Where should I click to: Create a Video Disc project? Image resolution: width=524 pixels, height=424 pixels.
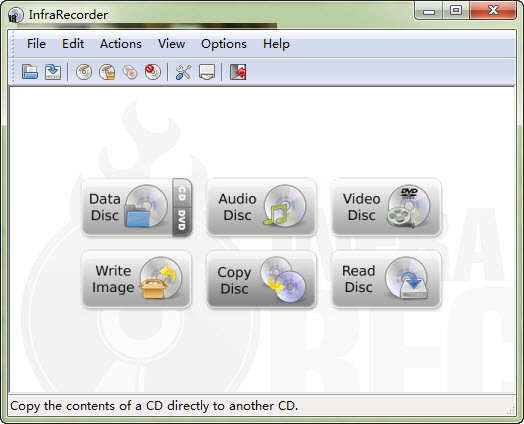386,207
